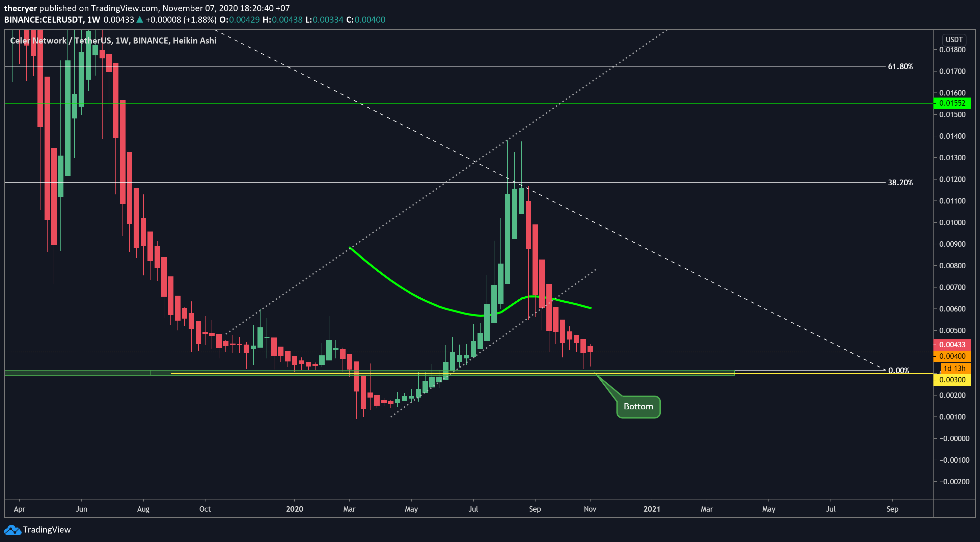Viewport: 980px width, 542px height.
Task: Click the Oct label on time axis
Action: pos(205,509)
